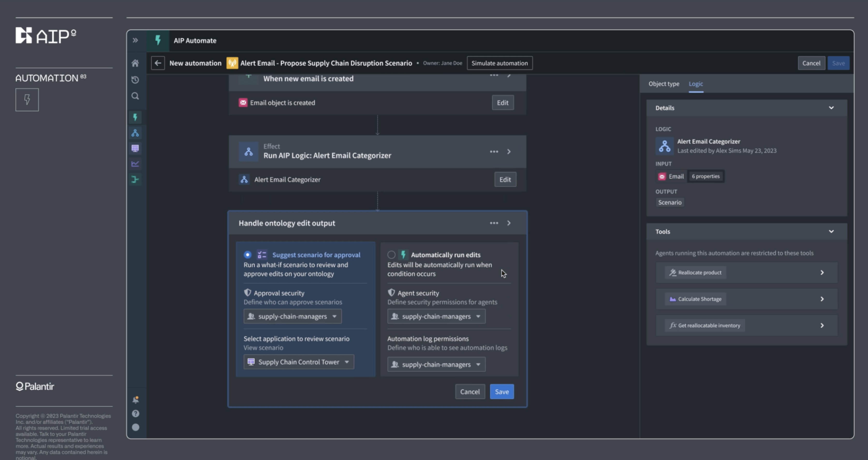The image size is (868, 460).
Task: Open the Home icon in sidebar
Action: pos(135,63)
